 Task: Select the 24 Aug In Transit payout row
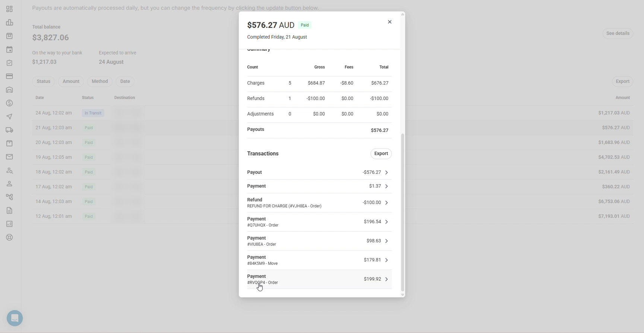(x=333, y=113)
